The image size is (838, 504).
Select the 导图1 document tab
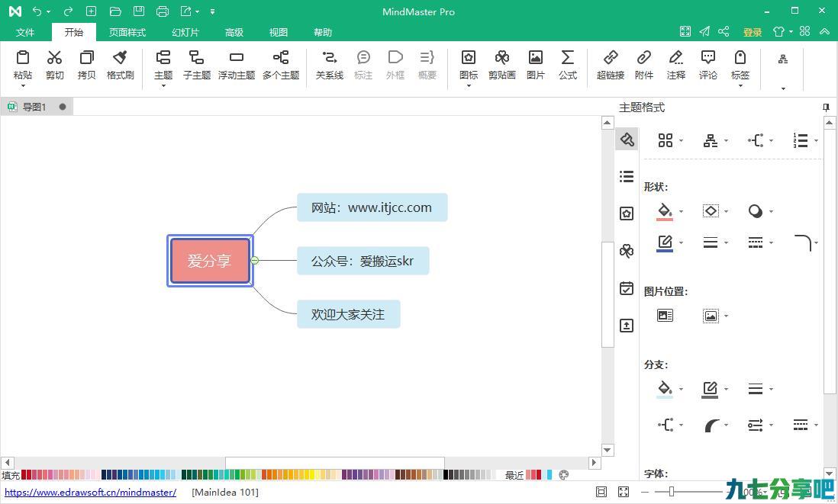pyautogui.click(x=37, y=107)
